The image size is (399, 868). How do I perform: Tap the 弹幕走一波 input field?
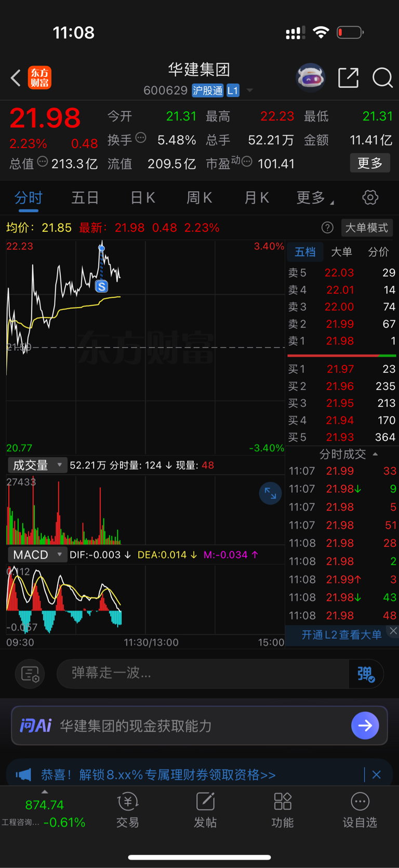203,674
